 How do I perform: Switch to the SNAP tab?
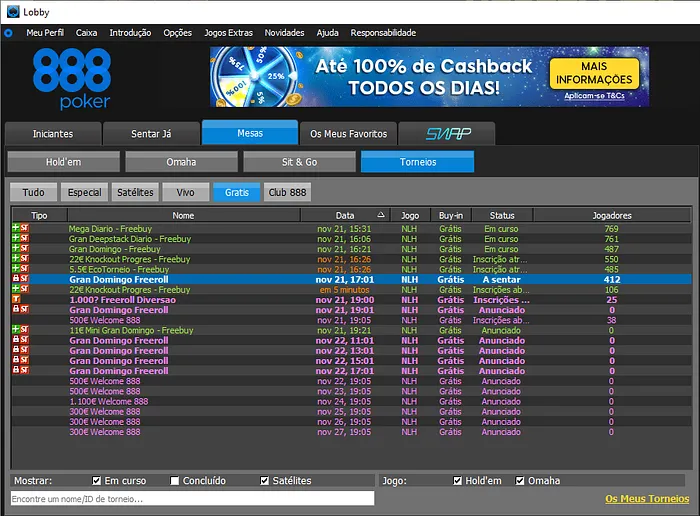(x=447, y=133)
